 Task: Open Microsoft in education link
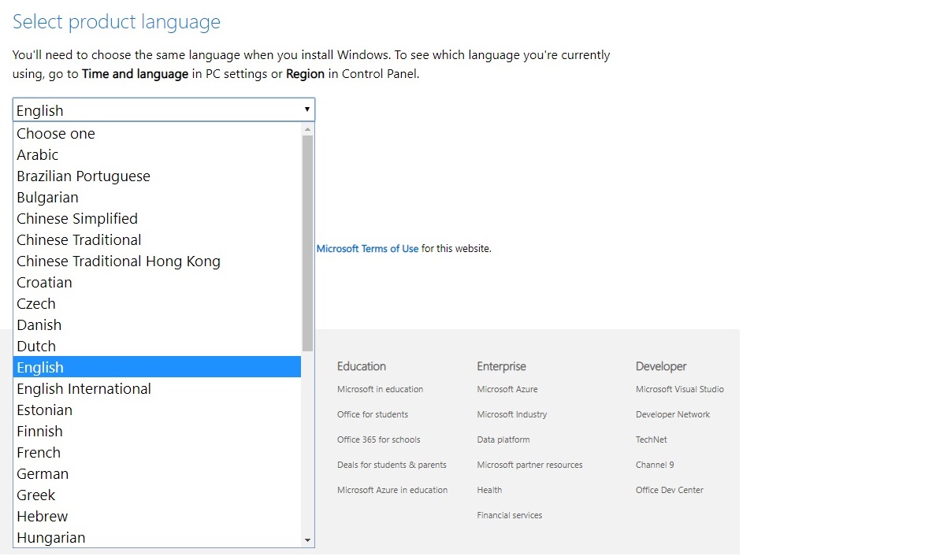click(380, 389)
